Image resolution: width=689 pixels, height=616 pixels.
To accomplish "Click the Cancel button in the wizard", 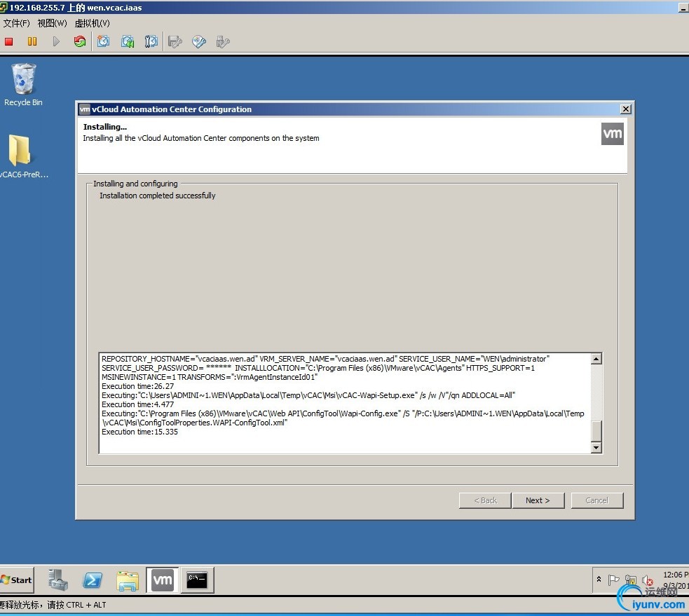I will coord(596,500).
